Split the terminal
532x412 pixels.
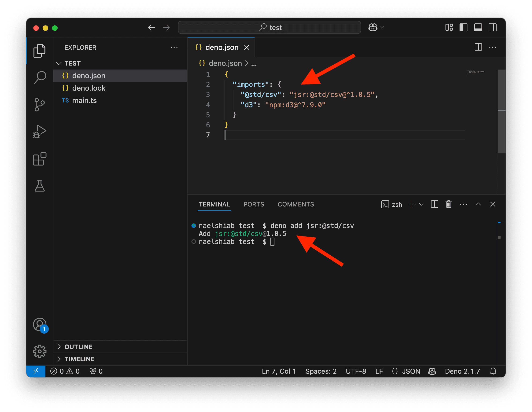pyautogui.click(x=434, y=204)
